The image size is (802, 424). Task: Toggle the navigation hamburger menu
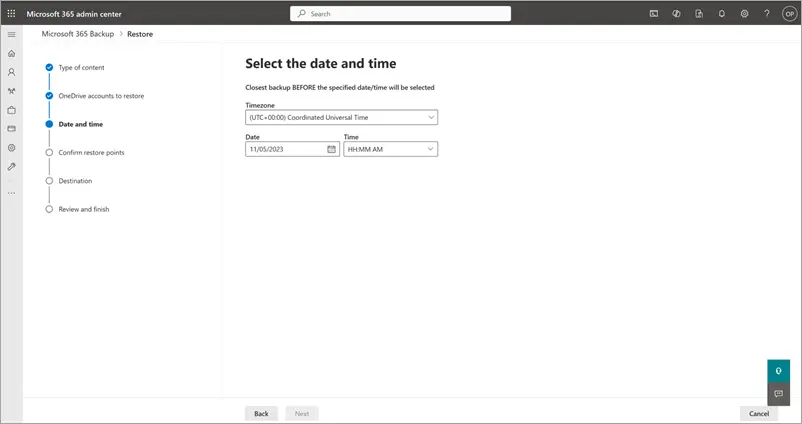point(11,34)
